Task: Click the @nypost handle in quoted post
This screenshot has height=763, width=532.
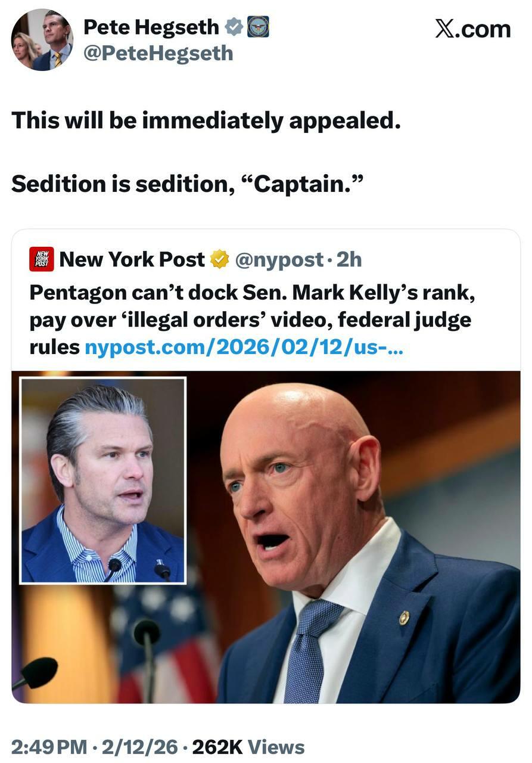Action: coord(279,259)
